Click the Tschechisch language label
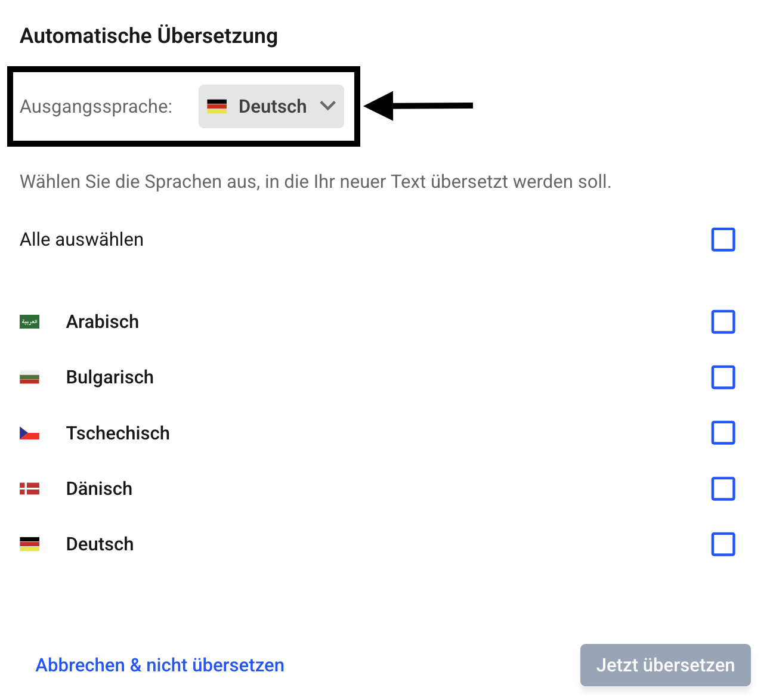Viewport: 773px width, 700px height. pos(118,433)
